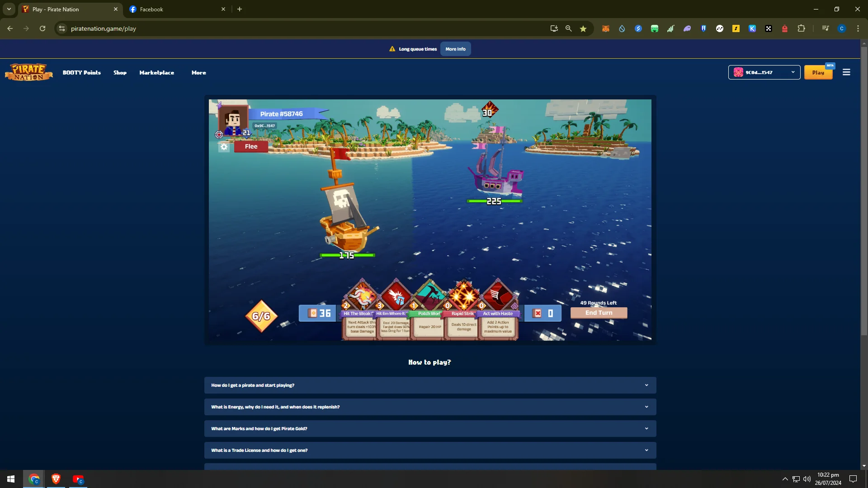View the draw pile showing 36 cards
The width and height of the screenshot is (868, 488).
[x=318, y=313]
